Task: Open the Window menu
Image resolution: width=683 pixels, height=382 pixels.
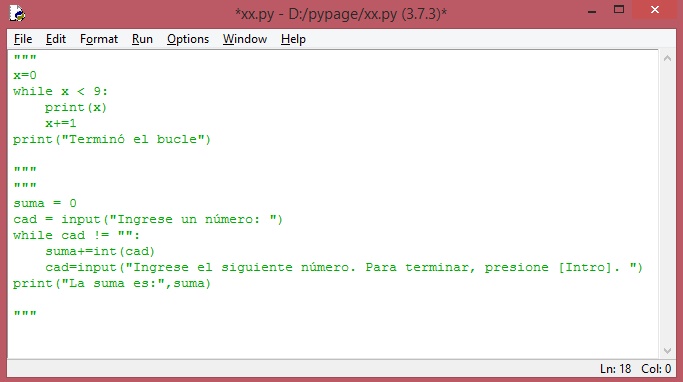Action: [245, 39]
